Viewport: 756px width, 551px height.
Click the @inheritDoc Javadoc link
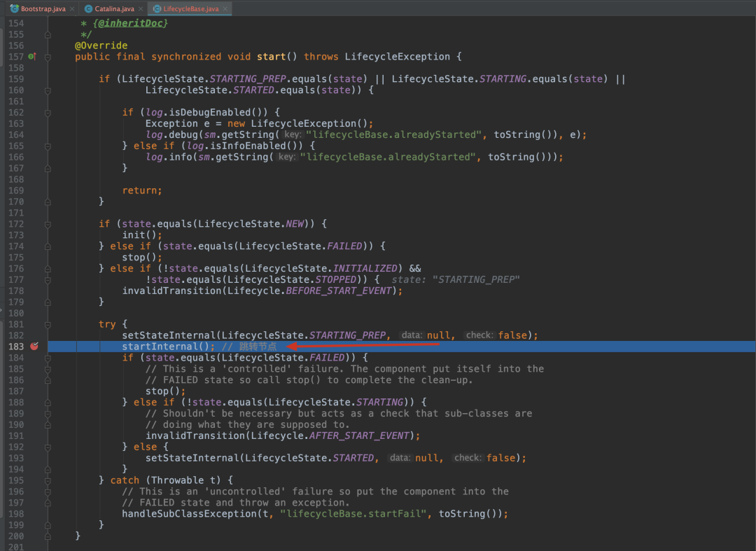tap(131, 23)
